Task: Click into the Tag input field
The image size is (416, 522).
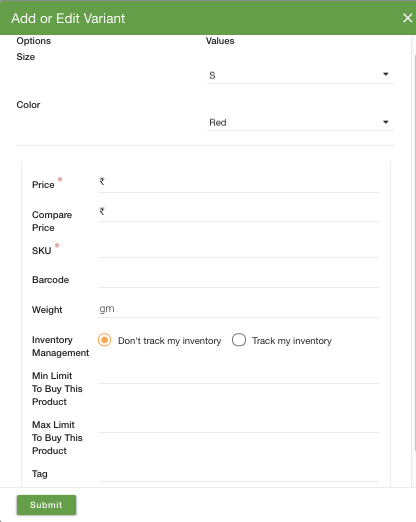Action: [239, 473]
